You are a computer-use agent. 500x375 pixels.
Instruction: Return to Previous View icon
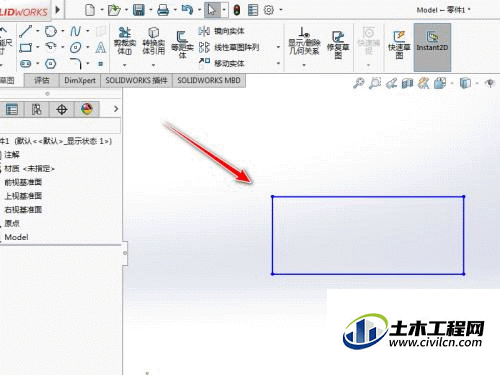click(x=391, y=83)
